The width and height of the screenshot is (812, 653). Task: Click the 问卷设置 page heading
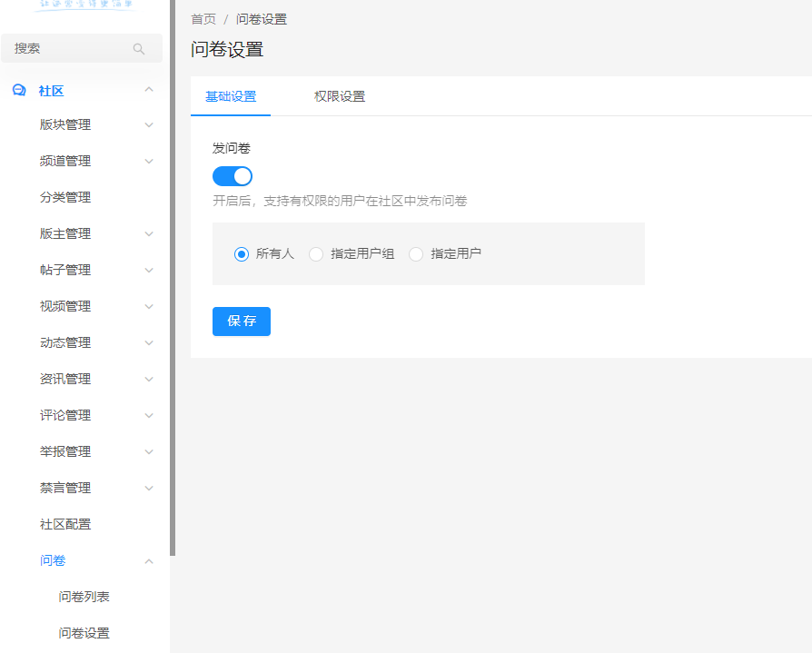(x=227, y=50)
